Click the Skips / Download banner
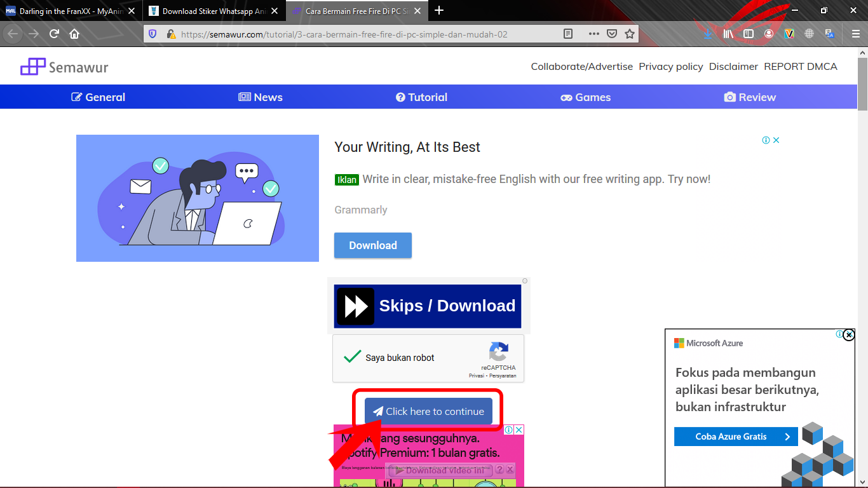This screenshot has height=488, width=868. pos(428,306)
